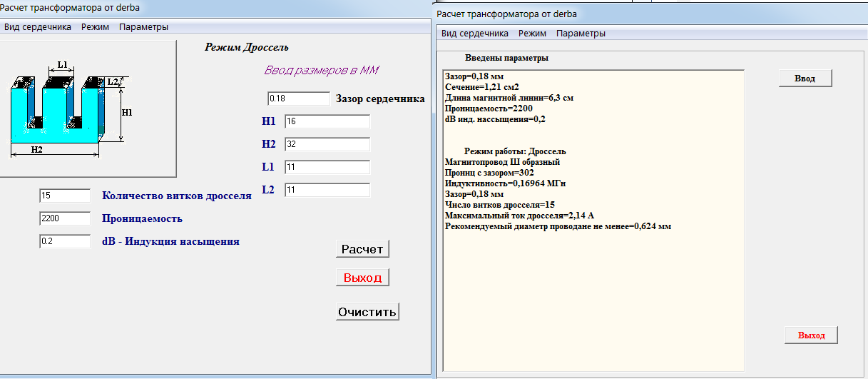Open 'Вид сердечника' menu in the left window

38,27
